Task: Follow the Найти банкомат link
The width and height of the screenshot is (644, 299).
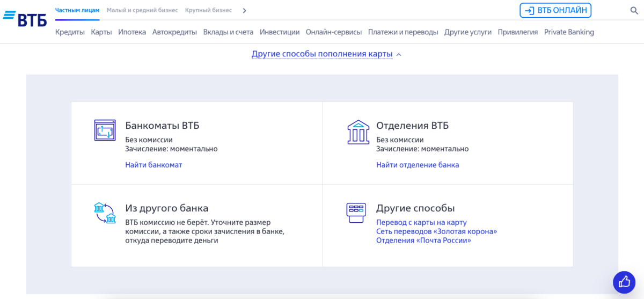Action: (153, 165)
